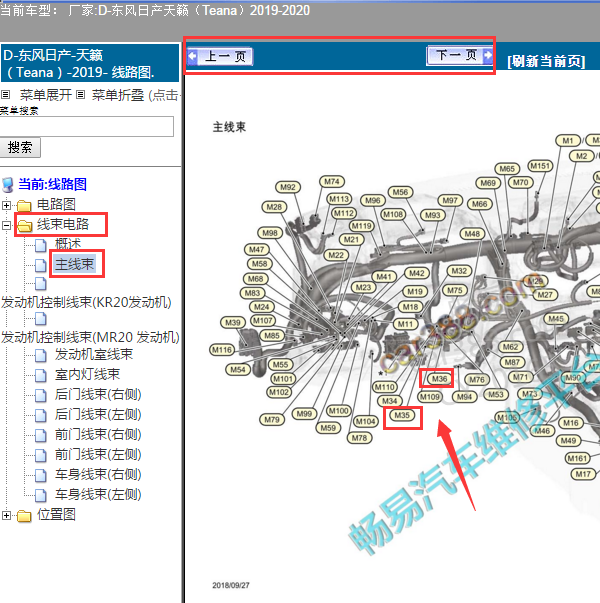Go to previous page with 上一页 button
The width and height of the screenshot is (600, 603).
pos(220,57)
